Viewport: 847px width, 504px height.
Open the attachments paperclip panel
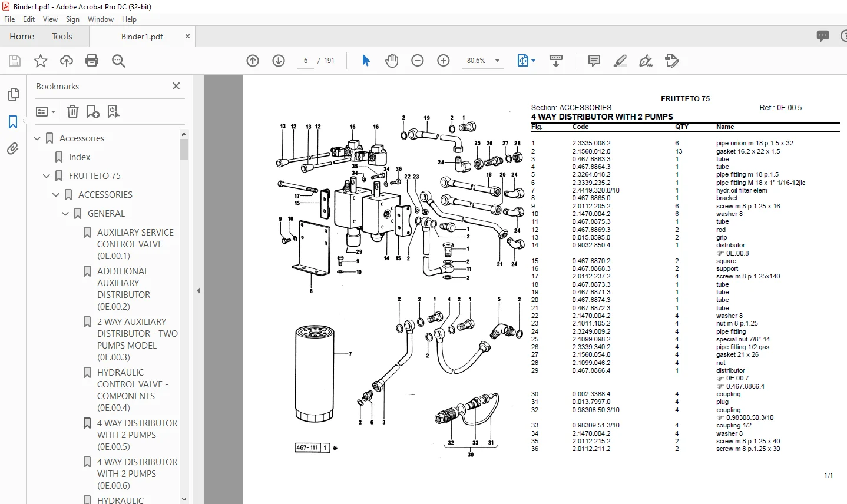(x=13, y=149)
